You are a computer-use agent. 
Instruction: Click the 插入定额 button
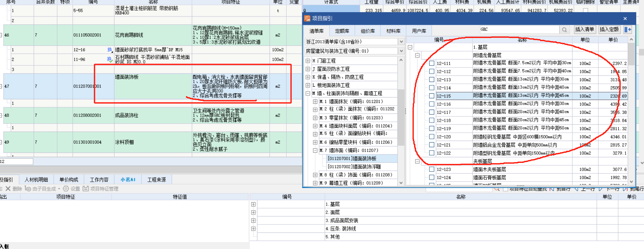coord(609,29)
